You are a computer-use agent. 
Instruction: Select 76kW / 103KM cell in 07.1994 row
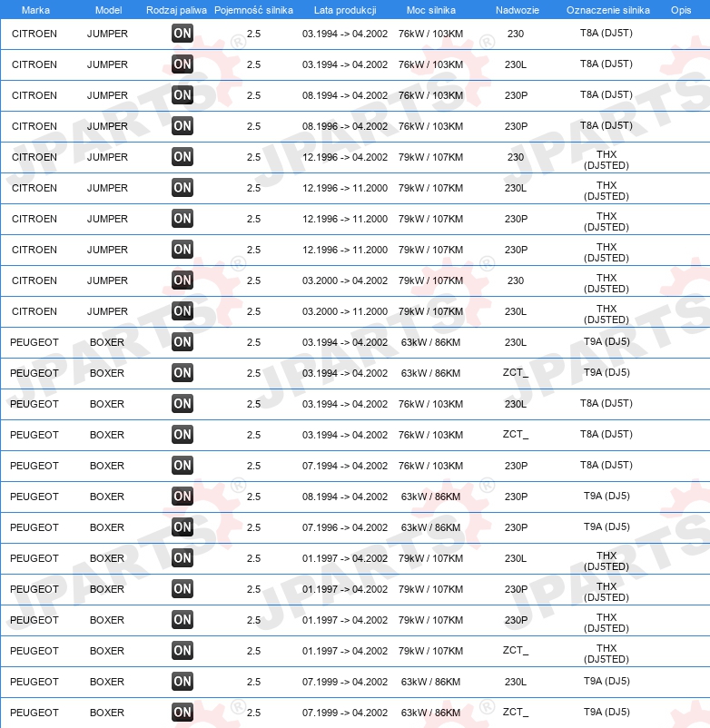(431, 466)
